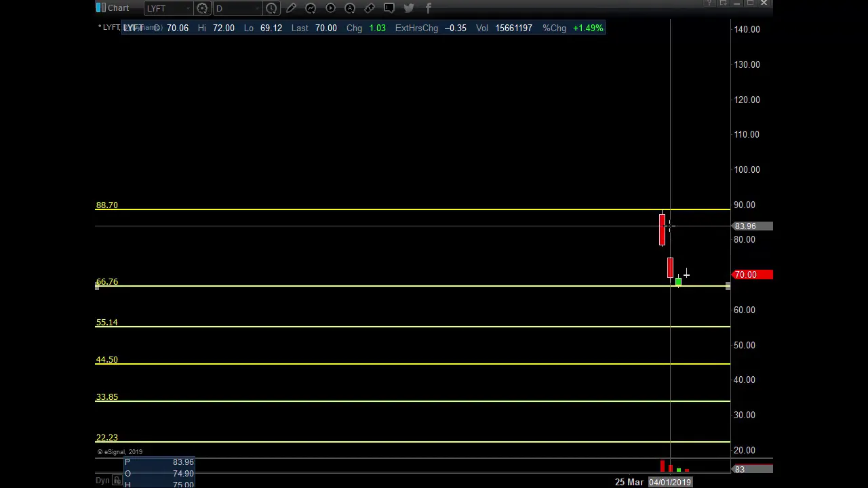The height and width of the screenshot is (488, 868).
Task: Click the 44.50 price line label
Action: 107,359
